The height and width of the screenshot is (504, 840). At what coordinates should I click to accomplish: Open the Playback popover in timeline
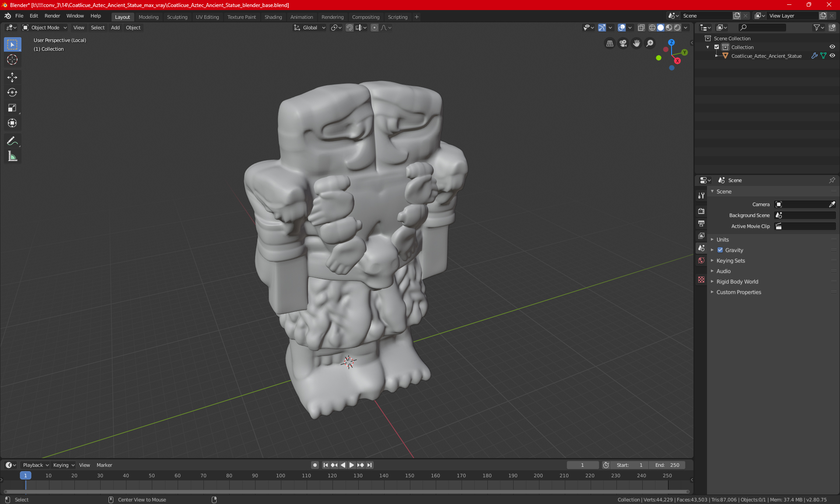(x=35, y=465)
